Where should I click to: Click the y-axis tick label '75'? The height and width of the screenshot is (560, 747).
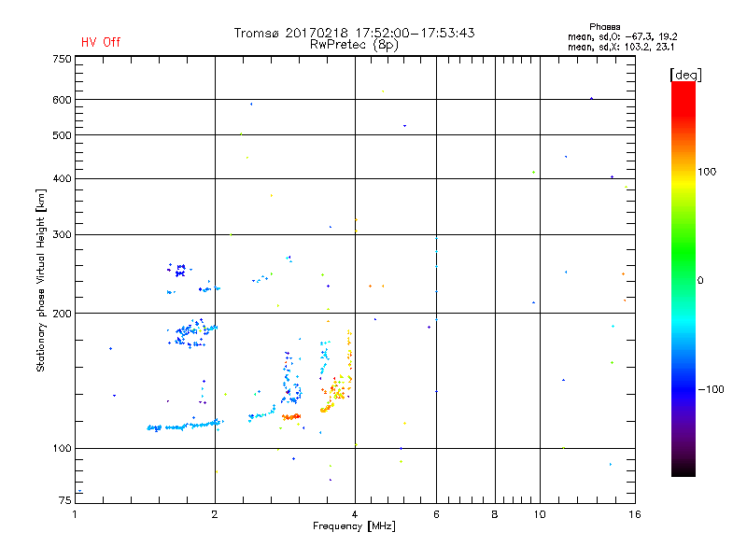point(65,500)
